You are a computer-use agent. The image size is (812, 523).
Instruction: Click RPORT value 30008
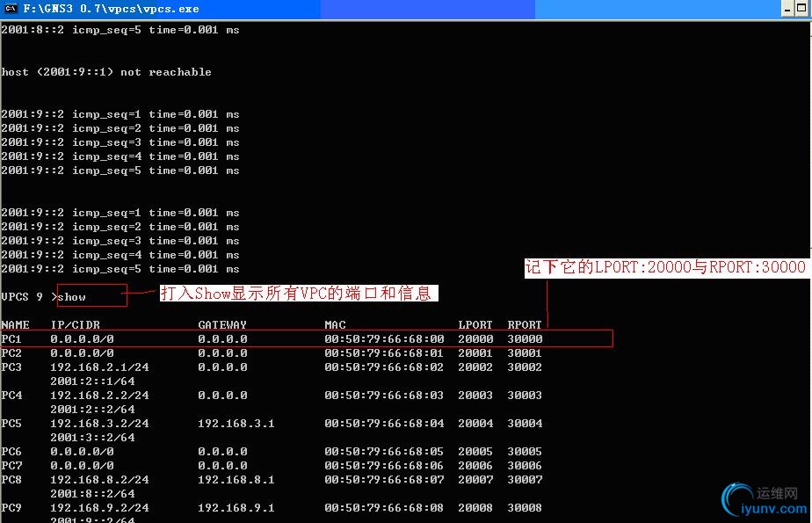click(525, 507)
